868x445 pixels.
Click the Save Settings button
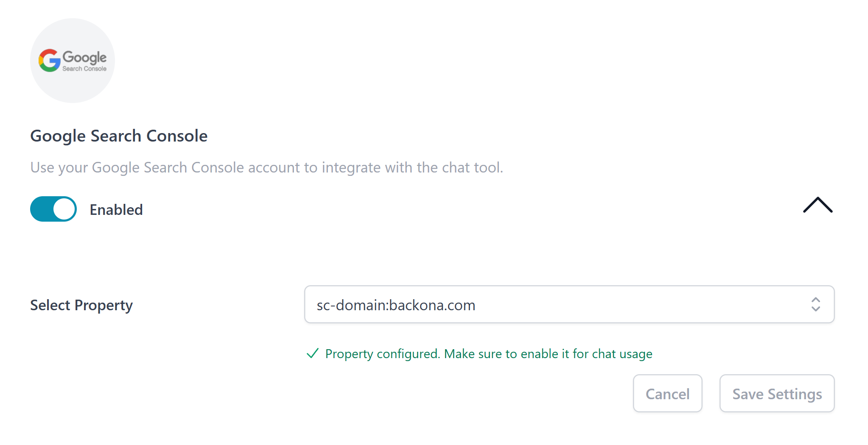(x=777, y=393)
